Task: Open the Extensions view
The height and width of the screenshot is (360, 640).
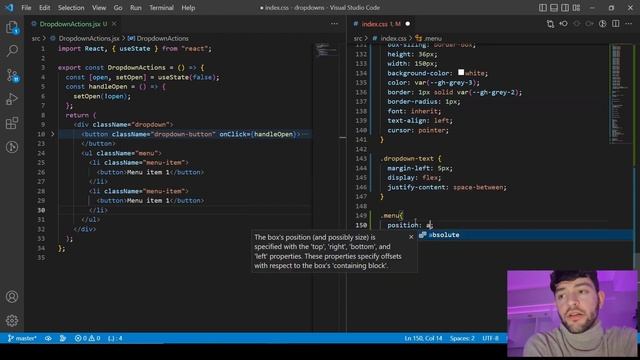Action: 12,123
